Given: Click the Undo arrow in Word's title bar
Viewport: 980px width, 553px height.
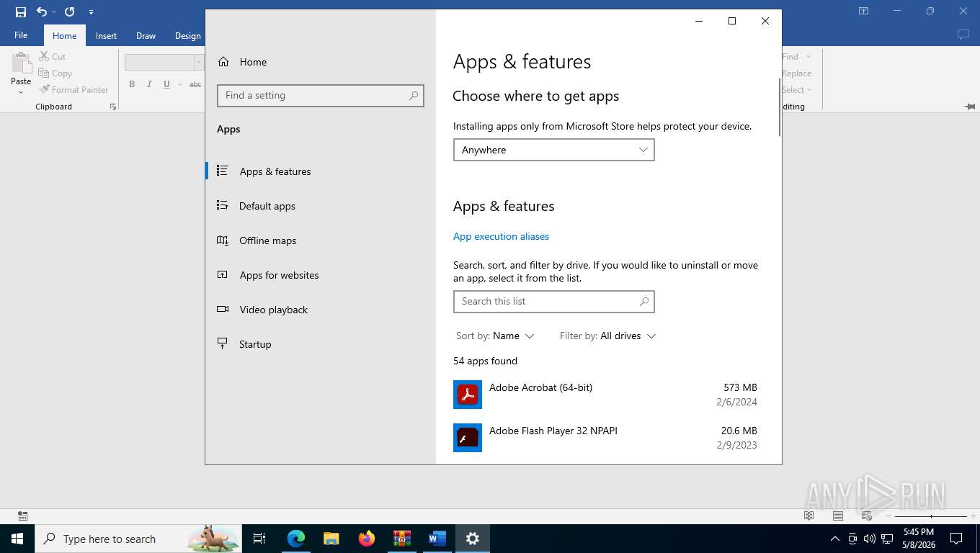Looking at the screenshot, I should click(x=42, y=12).
